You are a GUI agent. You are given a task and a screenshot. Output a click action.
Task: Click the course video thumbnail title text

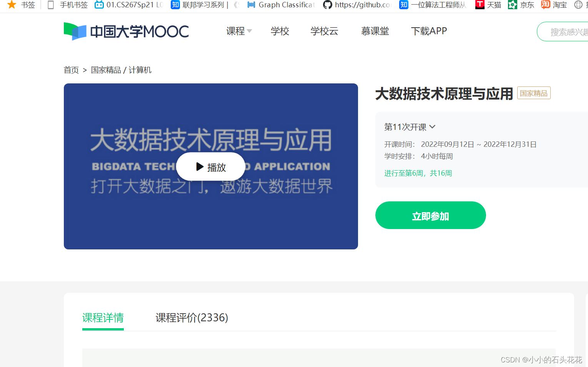pos(211,140)
